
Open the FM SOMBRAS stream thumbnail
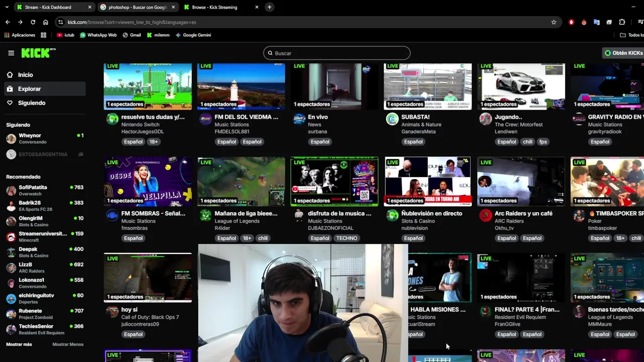click(147, 182)
